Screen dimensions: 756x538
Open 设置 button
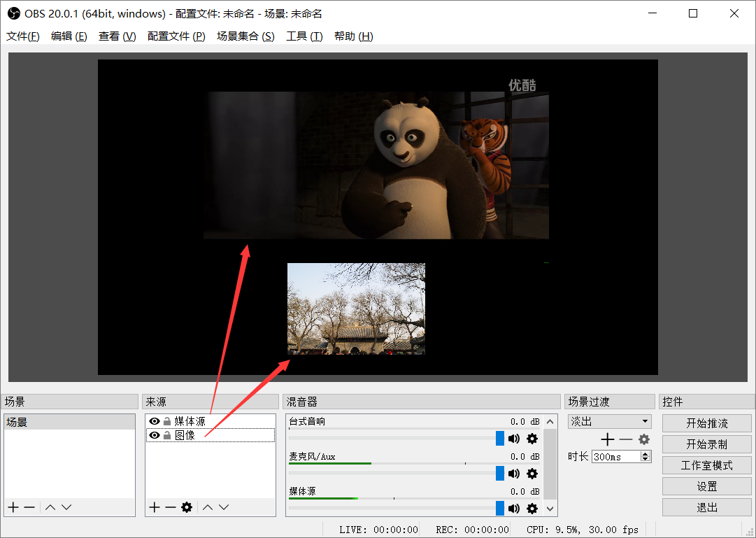click(x=707, y=486)
